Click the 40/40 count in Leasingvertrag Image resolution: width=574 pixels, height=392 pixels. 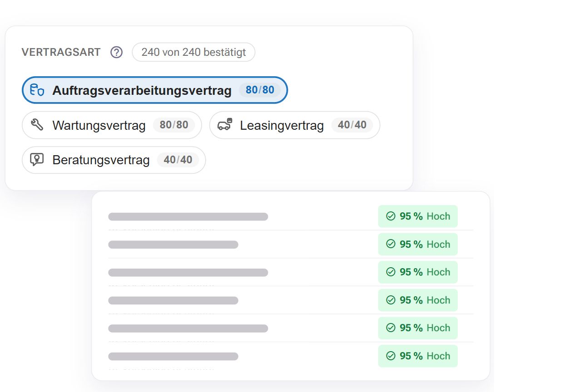pos(352,125)
